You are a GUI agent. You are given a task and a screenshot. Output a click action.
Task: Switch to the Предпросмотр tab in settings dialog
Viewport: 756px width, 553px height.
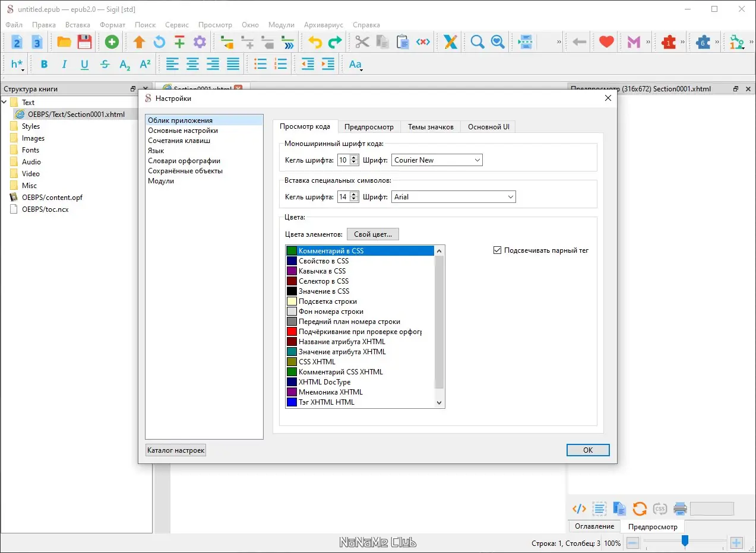coord(369,127)
